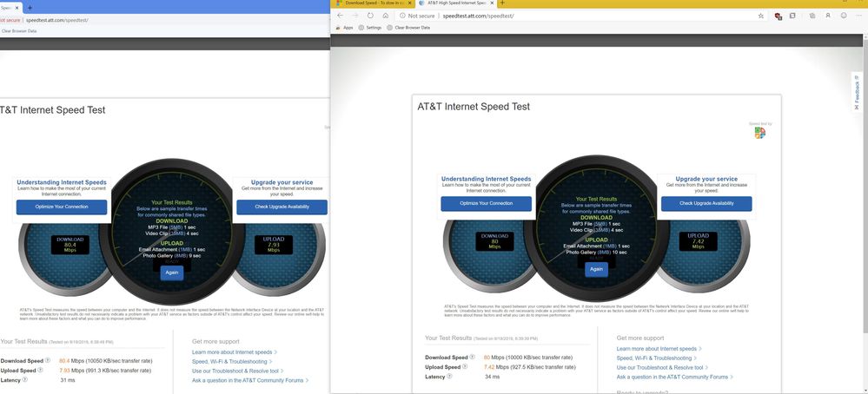Open profile icon in right browser toolbar

pos(828,16)
